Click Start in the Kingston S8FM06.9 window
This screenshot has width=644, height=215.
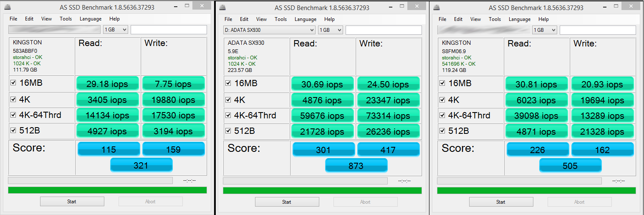(501, 202)
